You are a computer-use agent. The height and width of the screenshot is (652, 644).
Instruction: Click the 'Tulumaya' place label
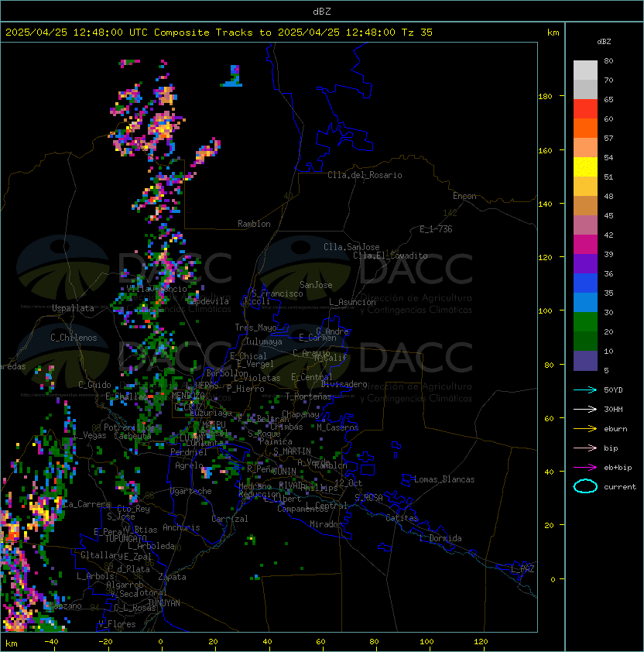pyautogui.click(x=264, y=341)
